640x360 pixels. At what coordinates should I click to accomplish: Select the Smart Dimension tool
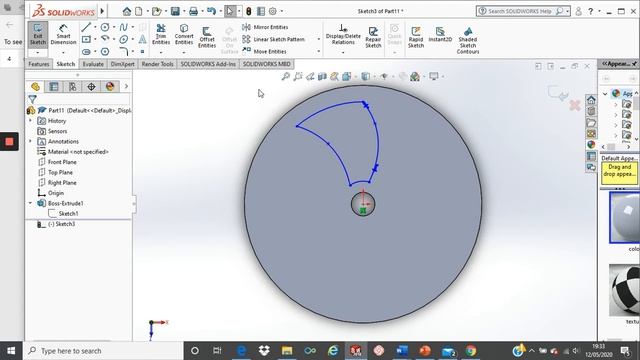click(x=63, y=34)
